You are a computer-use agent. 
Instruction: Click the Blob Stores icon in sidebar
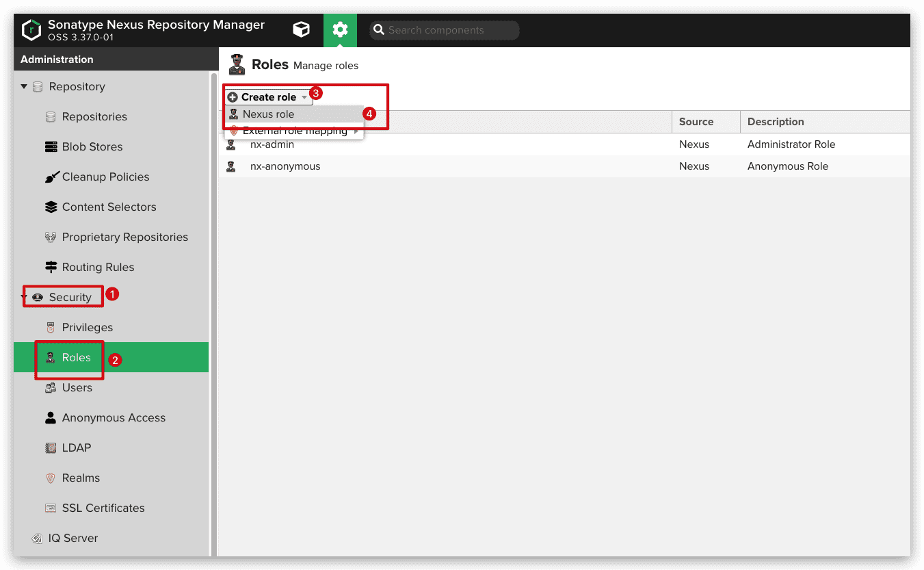(x=51, y=147)
